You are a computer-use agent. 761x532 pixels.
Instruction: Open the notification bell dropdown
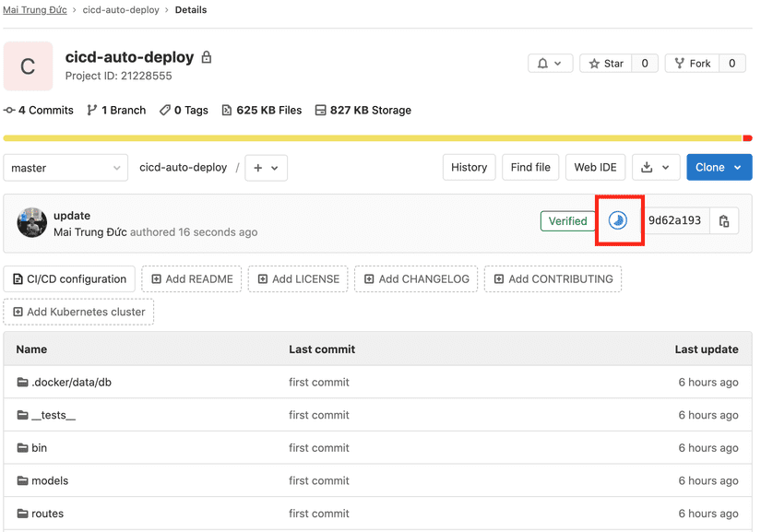pos(551,63)
